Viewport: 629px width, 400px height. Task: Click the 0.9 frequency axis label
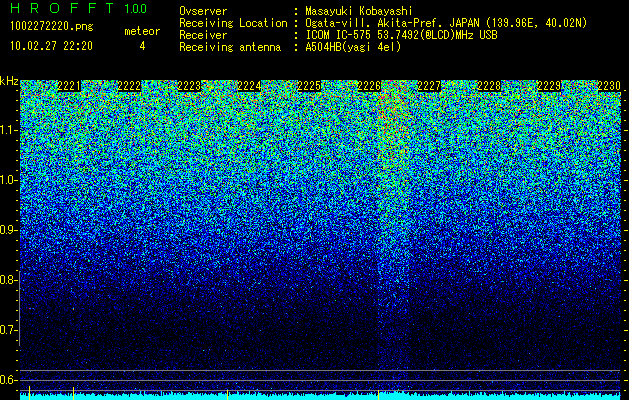(x=7, y=230)
